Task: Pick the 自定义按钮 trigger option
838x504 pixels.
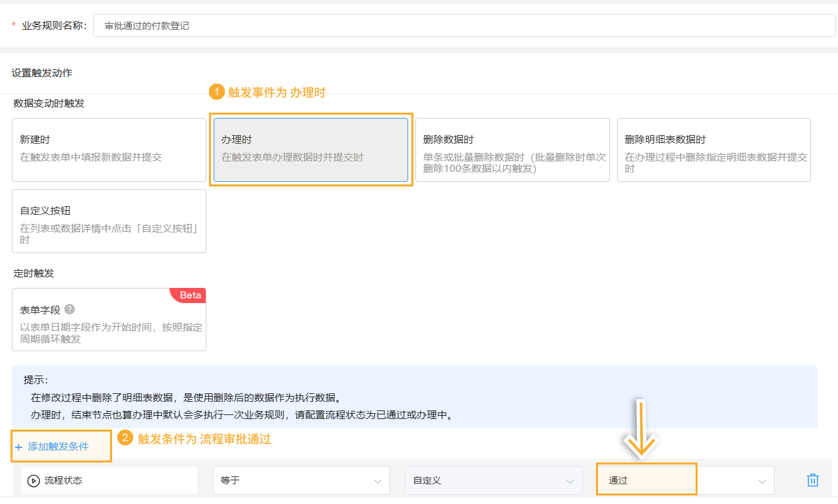Action: [x=109, y=221]
